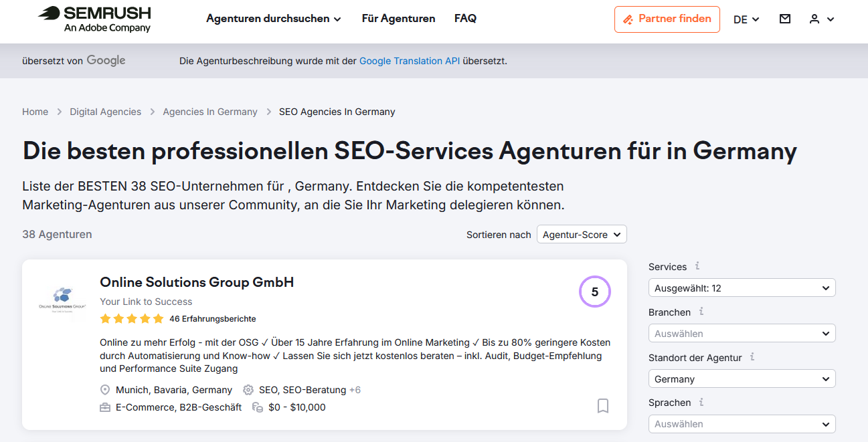Click Your Link to Success tagline
Screen dimensions: 868x442
[146, 302]
